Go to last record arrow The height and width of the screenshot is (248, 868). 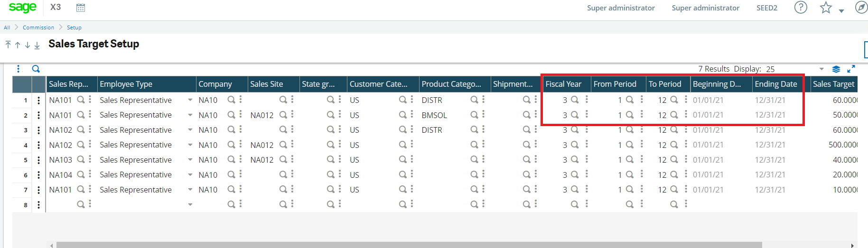37,45
